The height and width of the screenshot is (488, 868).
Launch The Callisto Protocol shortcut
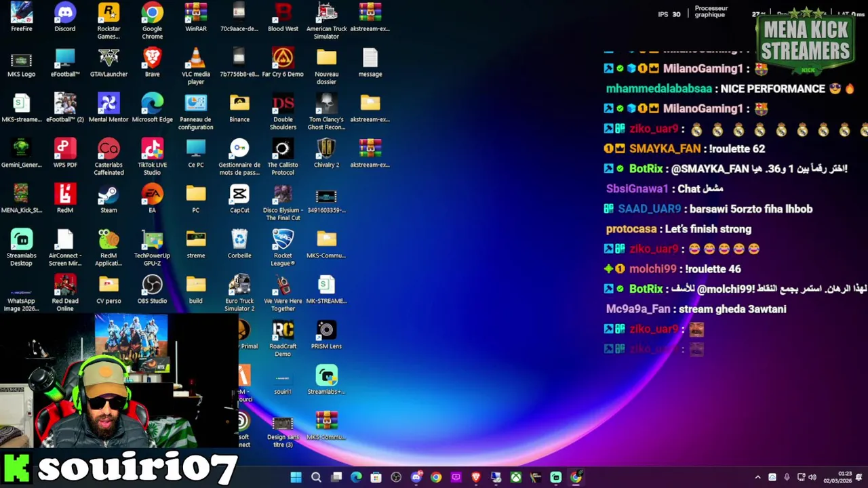coord(283,157)
